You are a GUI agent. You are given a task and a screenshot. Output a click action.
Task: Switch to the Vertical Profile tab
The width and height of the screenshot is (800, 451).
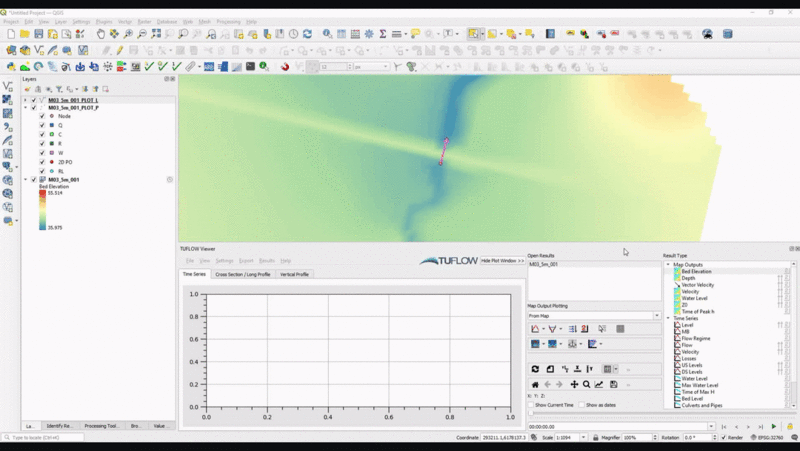point(294,274)
